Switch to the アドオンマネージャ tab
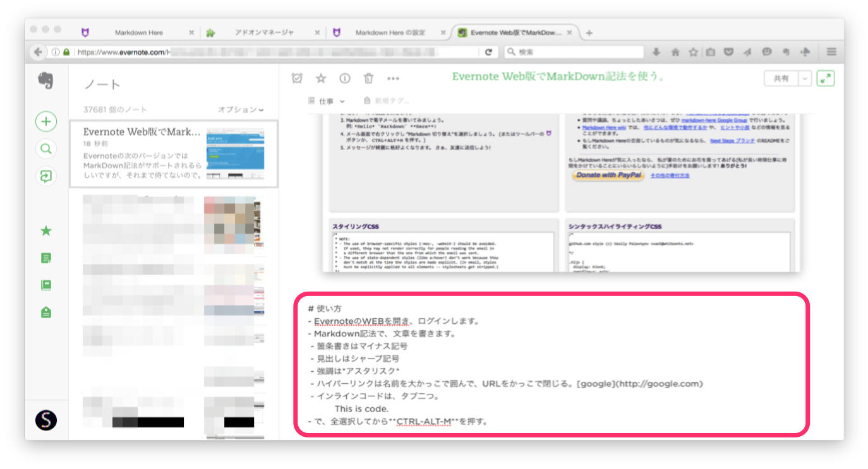The width and height of the screenshot is (868, 469). 264,32
